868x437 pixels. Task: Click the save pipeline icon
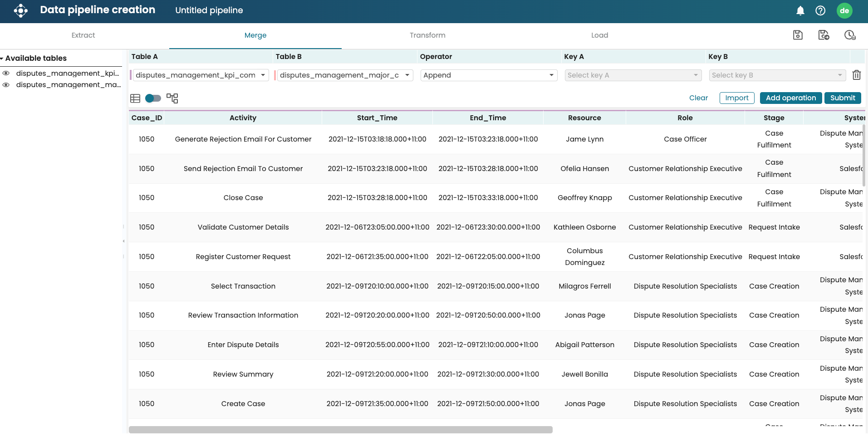tap(798, 35)
